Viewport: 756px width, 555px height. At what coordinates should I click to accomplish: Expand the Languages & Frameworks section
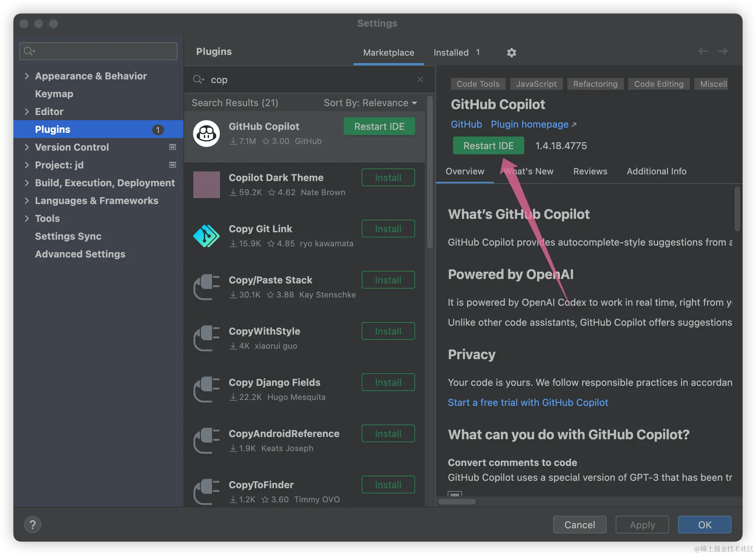tap(27, 200)
